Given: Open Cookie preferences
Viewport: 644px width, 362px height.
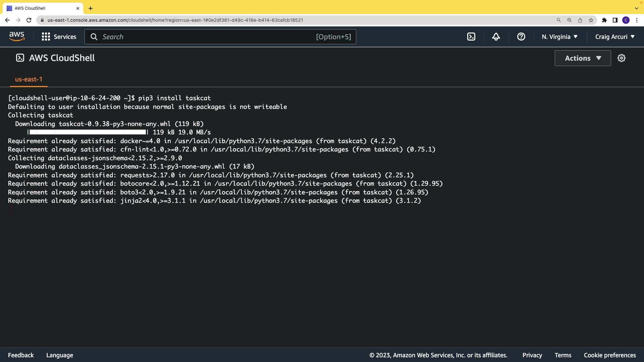Looking at the screenshot, I should (x=610, y=355).
